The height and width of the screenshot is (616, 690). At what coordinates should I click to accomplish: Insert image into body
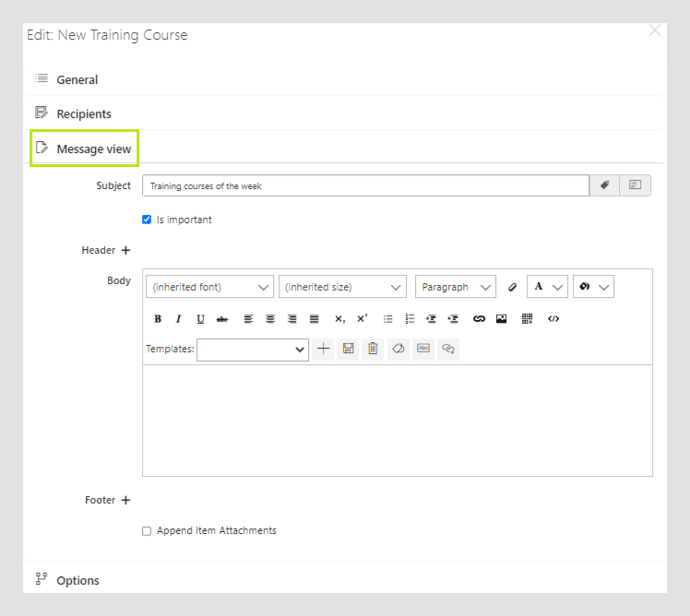(501, 319)
